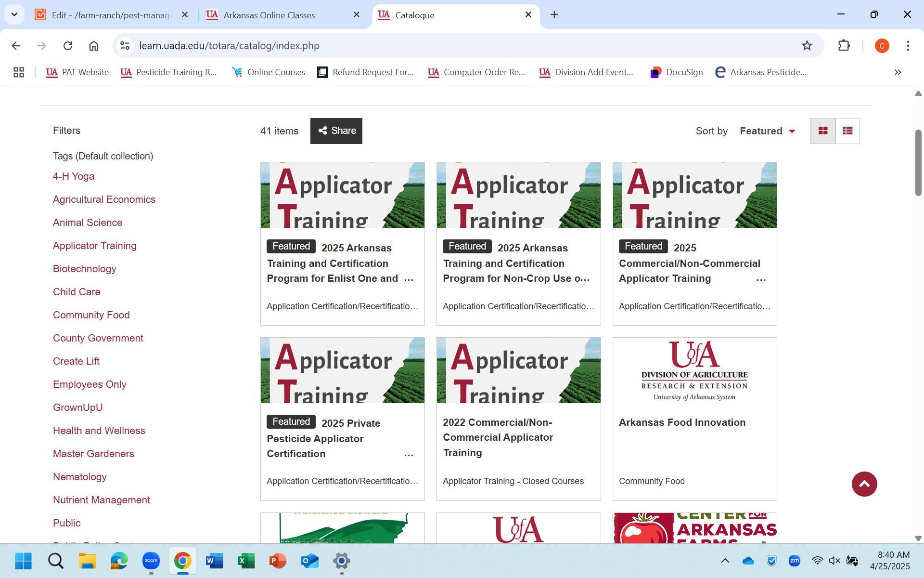Filter by Nematology tag
Image resolution: width=924 pixels, height=578 pixels.
pyautogui.click(x=80, y=477)
